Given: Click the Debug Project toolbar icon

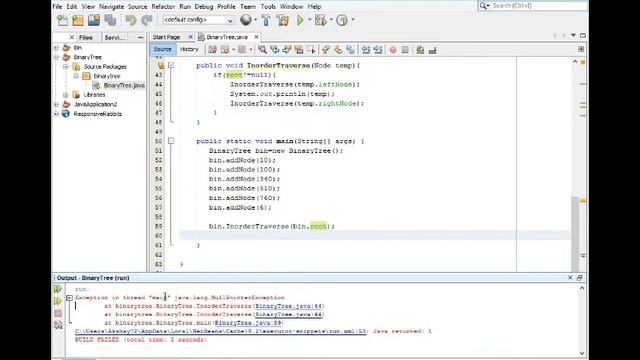Looking at the screenshot, I should click(320, 20).
